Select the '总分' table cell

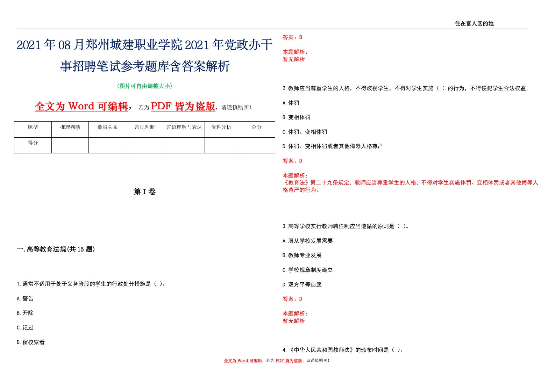pyautogui.click(x=257, y=129)
